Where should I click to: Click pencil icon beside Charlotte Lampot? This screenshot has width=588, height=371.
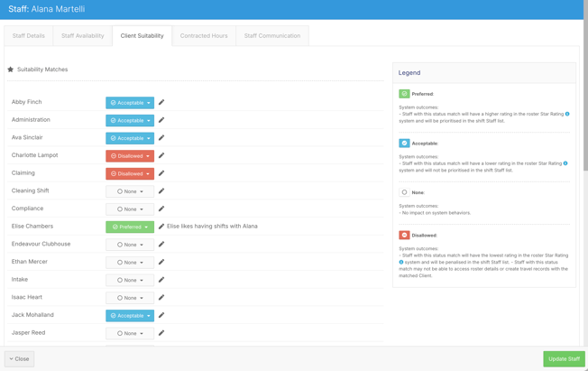[x=161, y=155]
